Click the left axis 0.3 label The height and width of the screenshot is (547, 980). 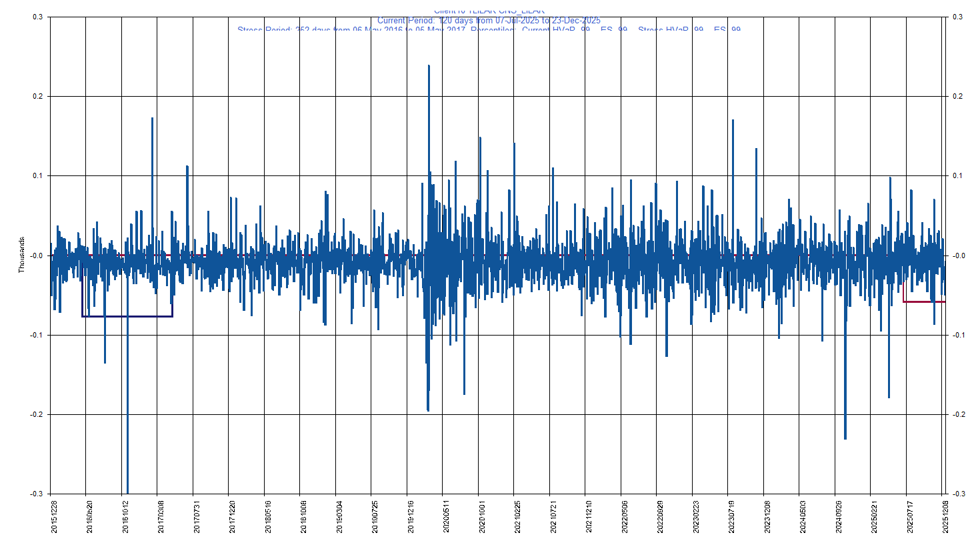click(38, 17)
